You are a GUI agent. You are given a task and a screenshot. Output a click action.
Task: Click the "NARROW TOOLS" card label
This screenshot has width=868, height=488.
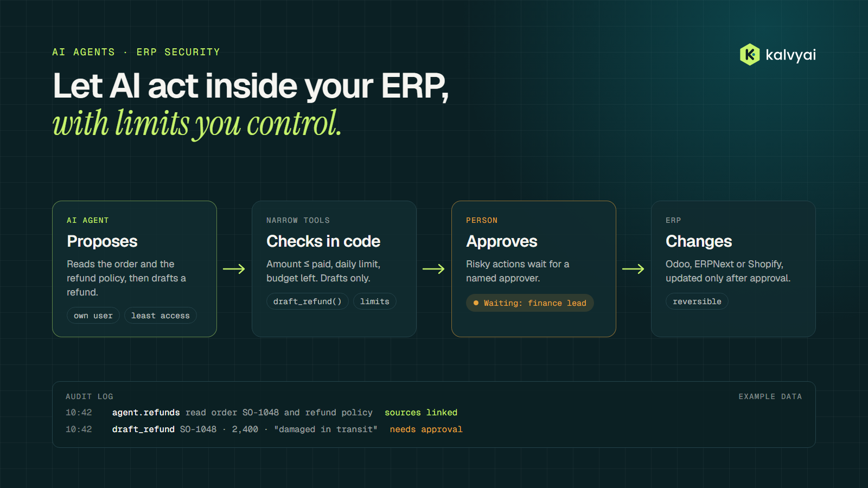(x=298, y=220)
